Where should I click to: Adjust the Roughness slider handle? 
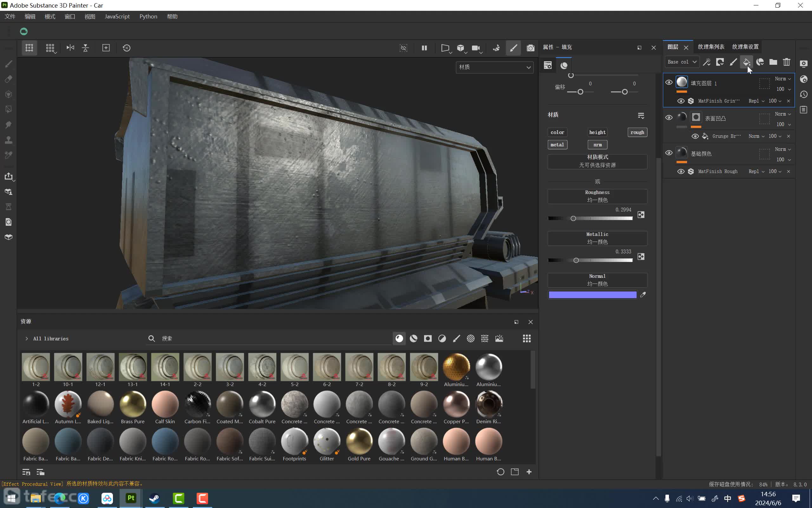coord(573,218)
